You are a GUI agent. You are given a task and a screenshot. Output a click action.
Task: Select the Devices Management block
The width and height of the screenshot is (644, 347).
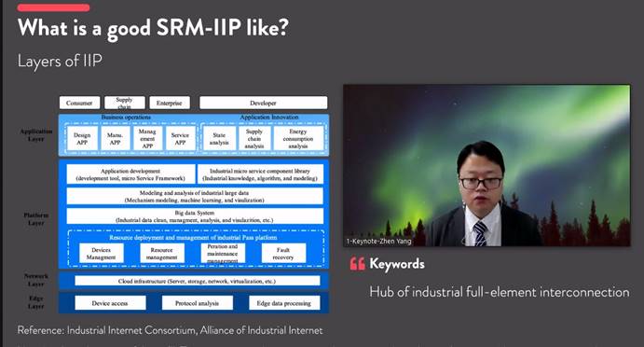coord(101,254)
